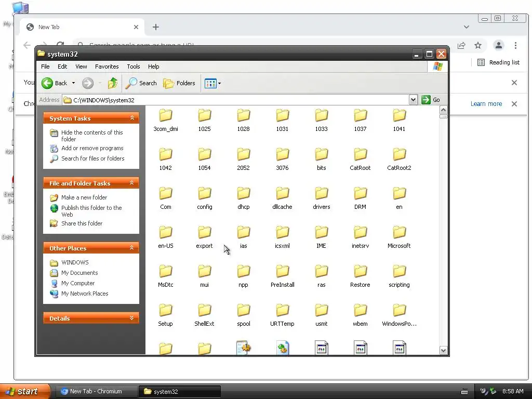Open the File menu
Image resolution: width=532 pixels, height=399 pixels.
point(45,66)
